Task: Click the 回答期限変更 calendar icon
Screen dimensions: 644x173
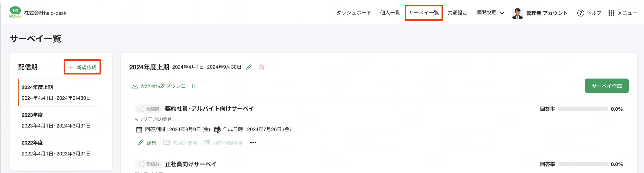Action: (207, 142)
